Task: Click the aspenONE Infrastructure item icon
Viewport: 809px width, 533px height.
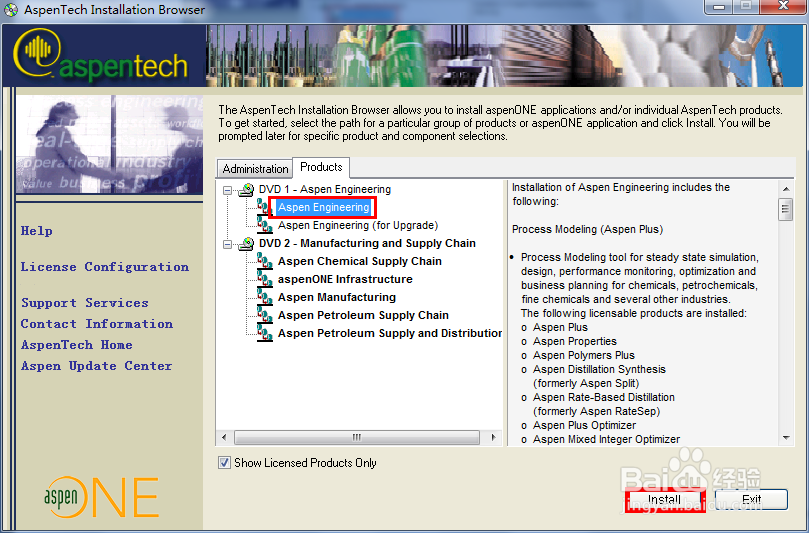Action: click(265, 280)
